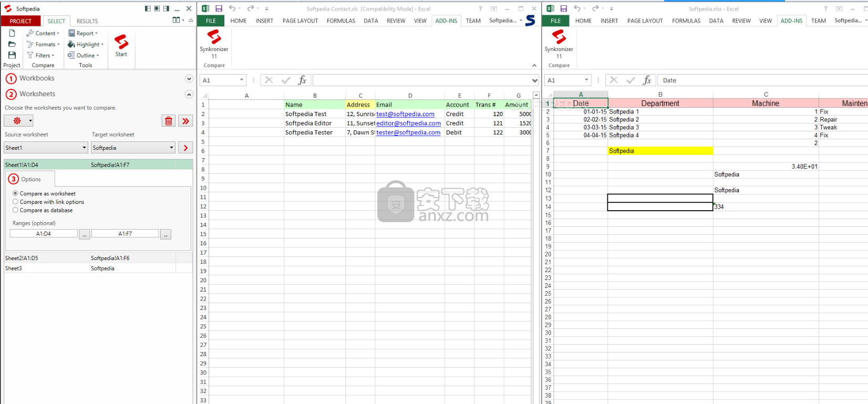
Task: Open test@softpedia.com email link
Action: 405,113
